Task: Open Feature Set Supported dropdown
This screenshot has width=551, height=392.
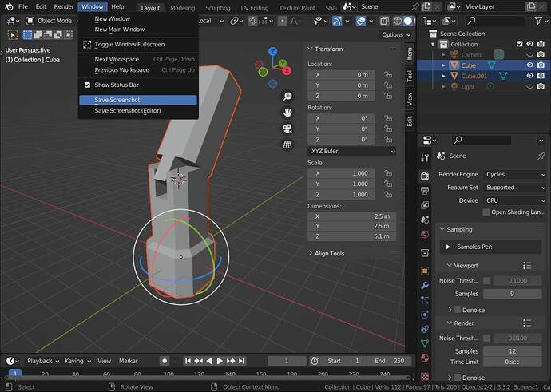Action: click(x=515, y=188)
